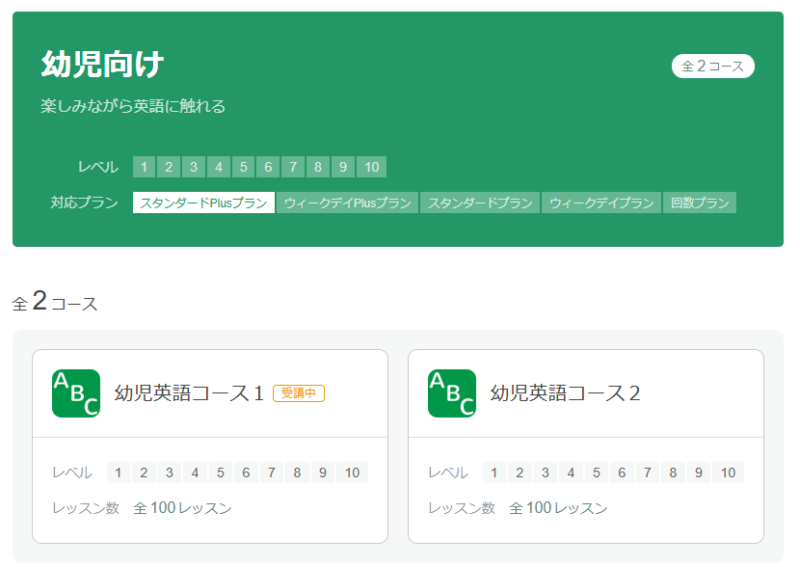
Task: Open the 幼児英語コース１ course title
Action: pos(189,393)
